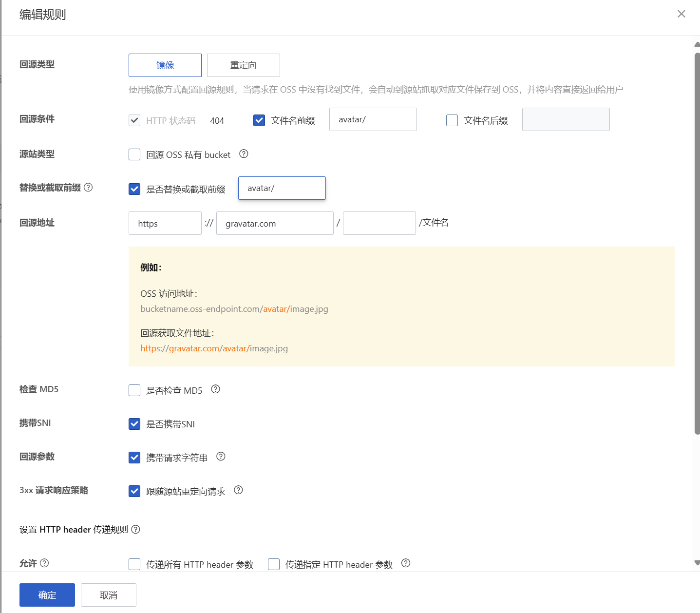The width and height of the screenshot is (700, 613).
Task: Open help icon after 传递指定 HTTP header 参数
Action: [406, 563]
